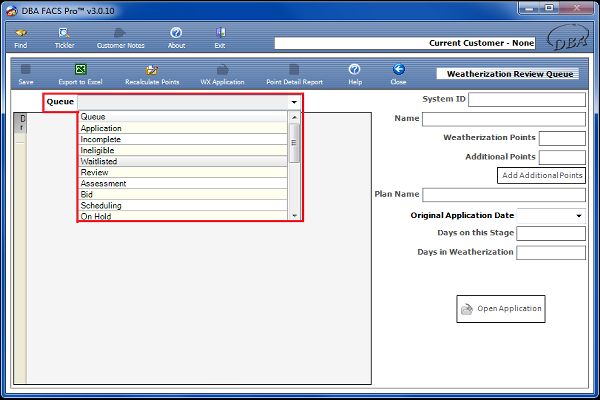Image resolution: width=600 pixels, height=400 pixels.
Task: Recalculate Points
Action: (152, 75)
